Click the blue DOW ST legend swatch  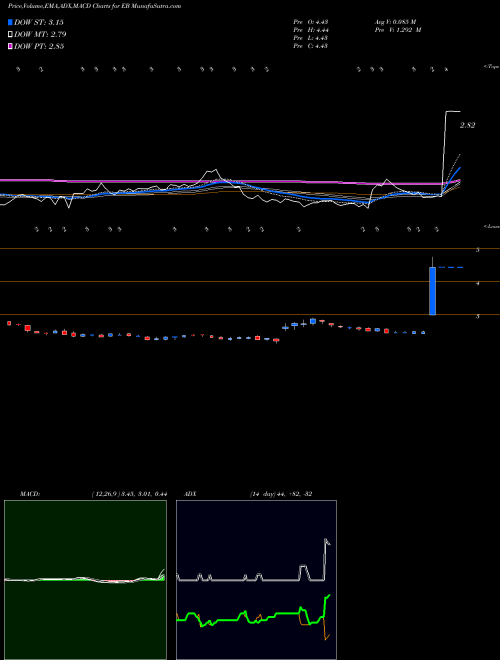[x=10, y=22]
